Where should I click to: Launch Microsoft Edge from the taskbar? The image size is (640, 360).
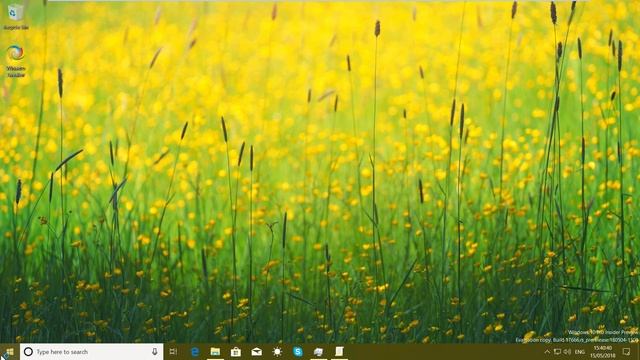point(195,352)
